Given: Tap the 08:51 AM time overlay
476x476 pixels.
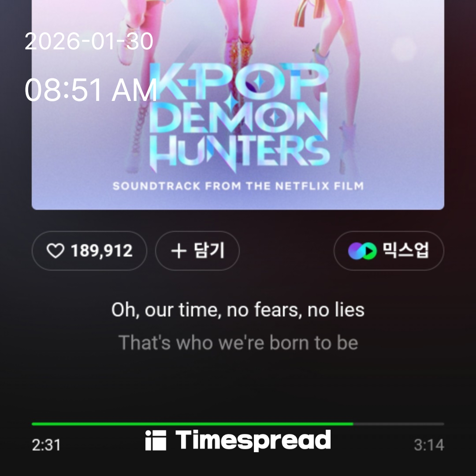Looking at the screenshot, I should tap(91, 90).
